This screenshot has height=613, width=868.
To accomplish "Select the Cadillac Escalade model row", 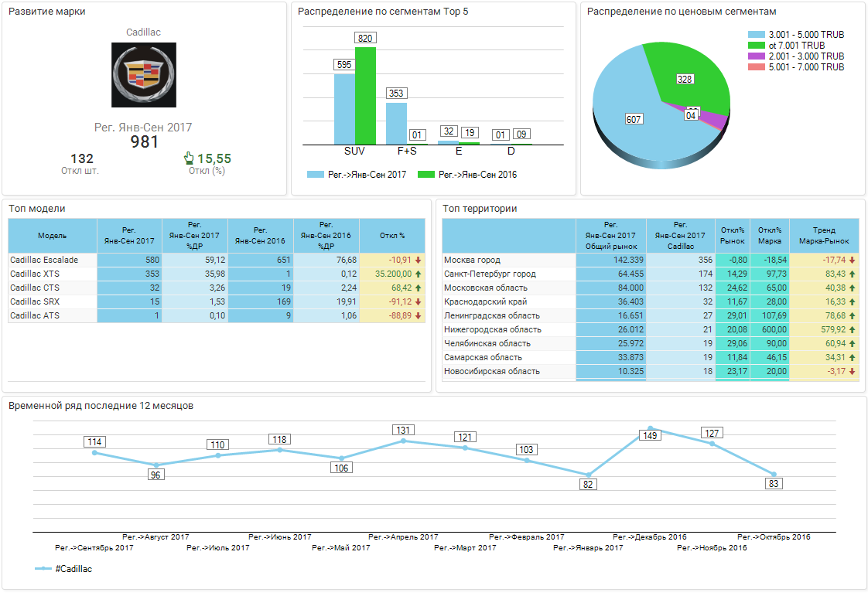I will pos(217,260).
